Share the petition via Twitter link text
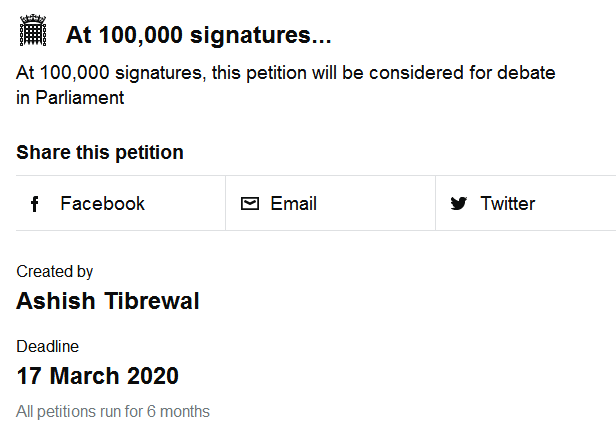The height and width of the screenshot is (434, 616). click(x=508, y=203)
